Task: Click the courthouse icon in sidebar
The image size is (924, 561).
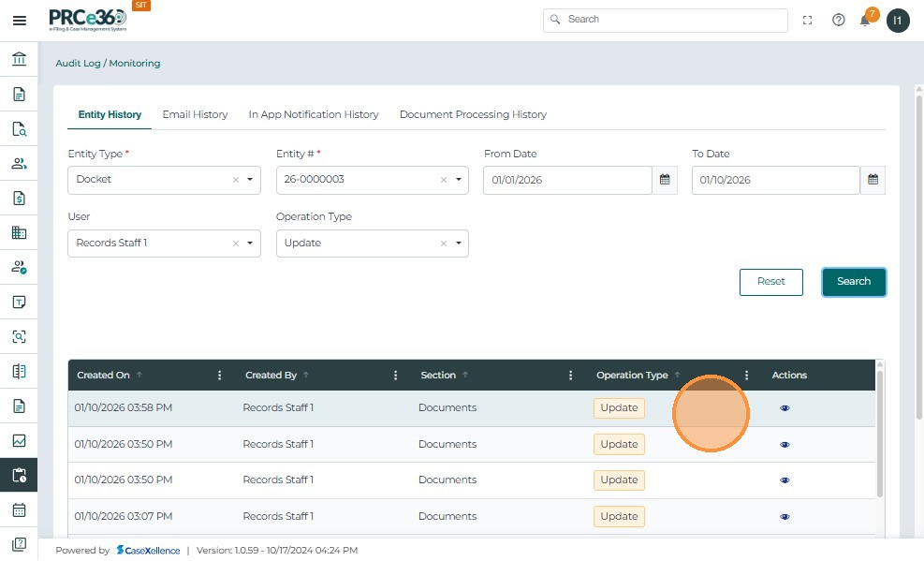Action: pyautogui.click(x=19, y=60)
